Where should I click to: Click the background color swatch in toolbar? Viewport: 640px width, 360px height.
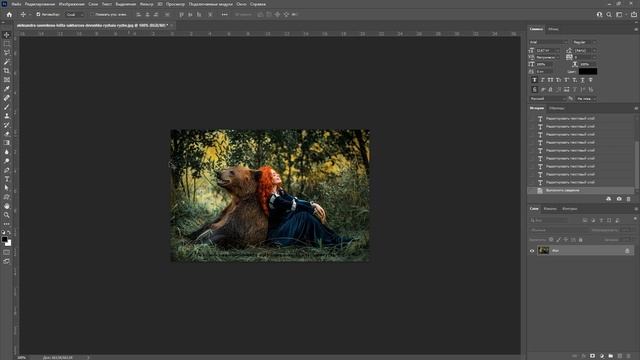point(9,243)
